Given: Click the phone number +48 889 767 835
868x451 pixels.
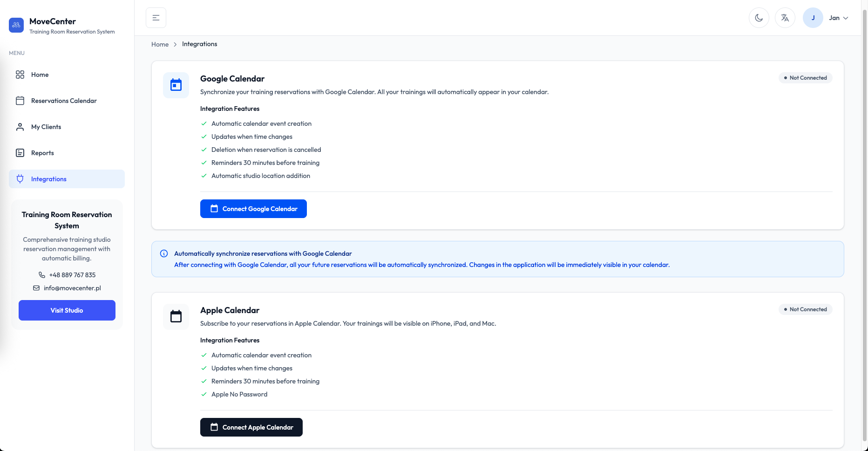Looking at the screenshot, I should (x=72, y=275).
